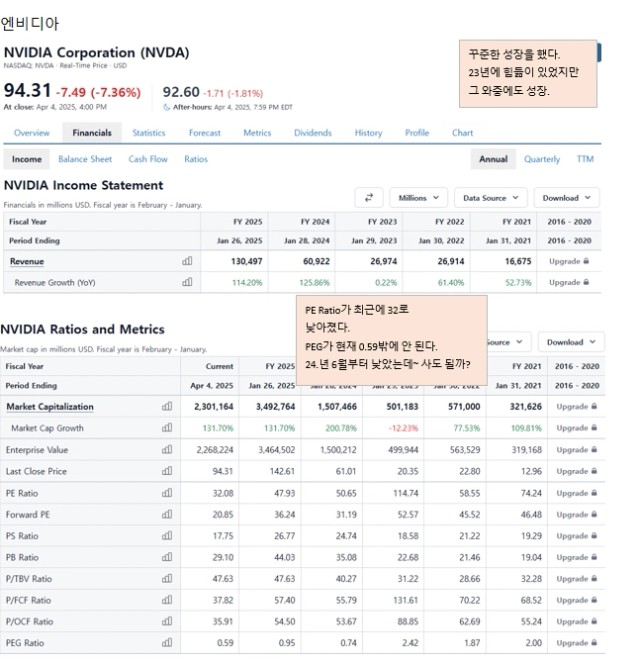This screenshot has height=663, width=640.
Task: Open chart icon for Market Capitalization
Action: (x=167, y=406)
